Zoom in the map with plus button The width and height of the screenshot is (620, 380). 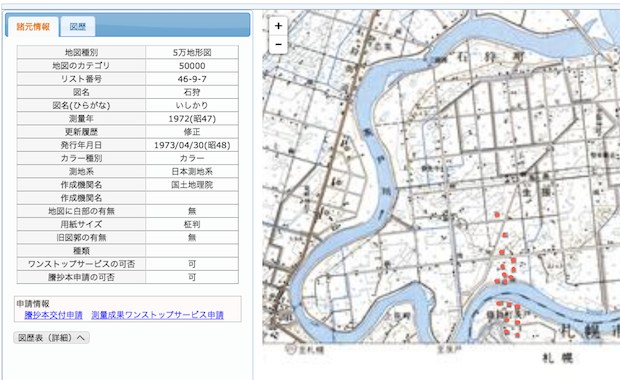tap(278, 26)
